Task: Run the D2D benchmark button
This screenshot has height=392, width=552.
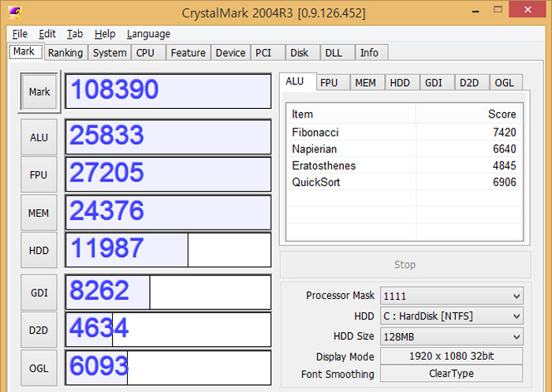Action: (x=39, y=330)
